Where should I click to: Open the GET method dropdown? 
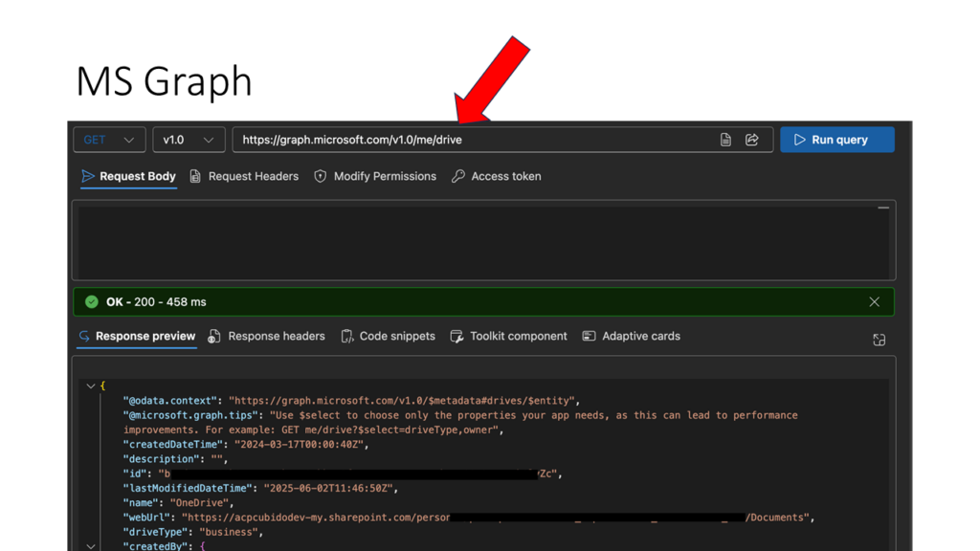click(109, 140)
